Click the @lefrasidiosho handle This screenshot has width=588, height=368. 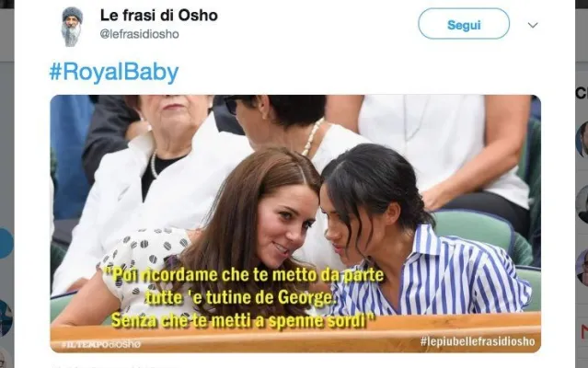click(139, 34)
